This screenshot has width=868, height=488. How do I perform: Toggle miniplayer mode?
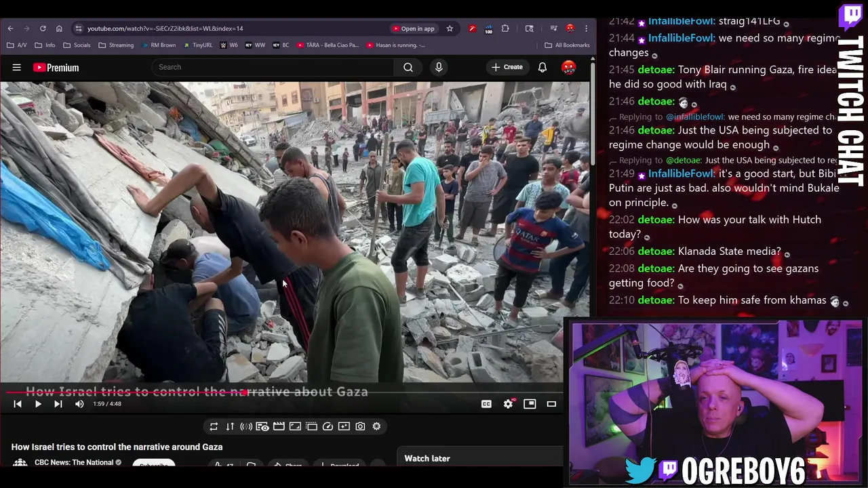pyautogui.click(x=530, y=404)
